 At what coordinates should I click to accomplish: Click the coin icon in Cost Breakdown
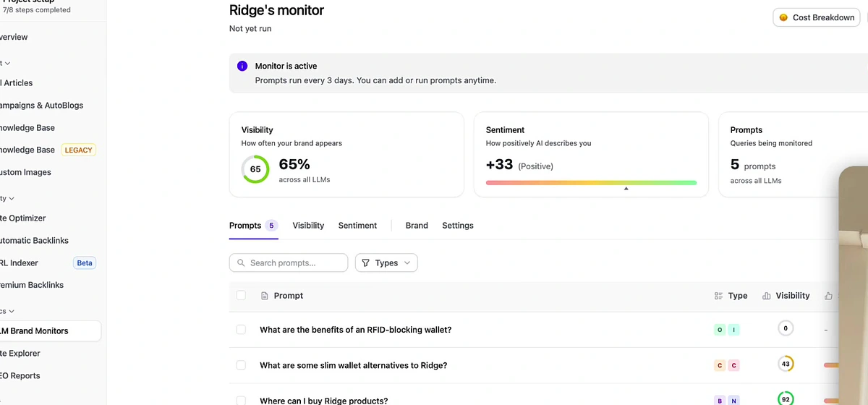pos(783,17)
